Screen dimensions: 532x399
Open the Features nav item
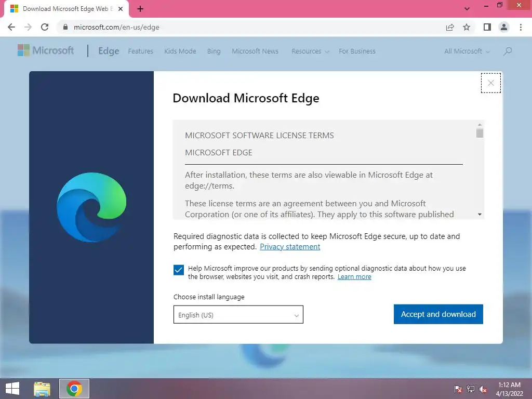pos(140,51)
